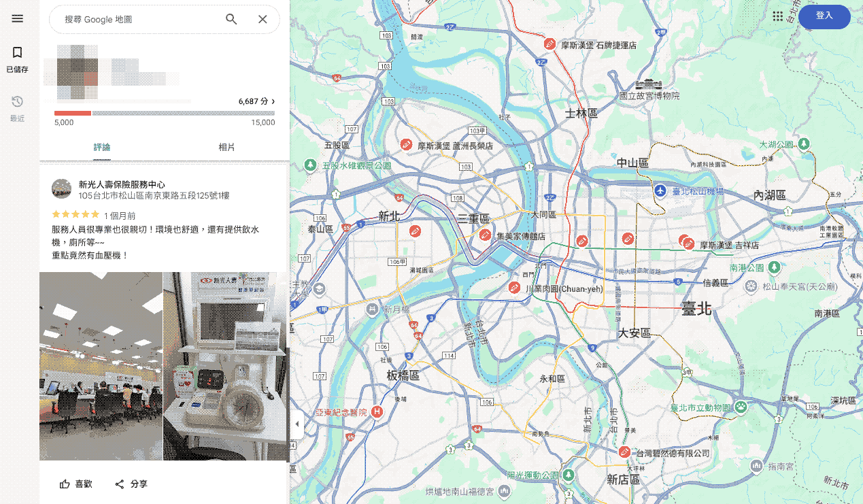Viewport: 863px width, 504px height.
Task: Click the 臺北松山機場 airport marker
Action: click(659, 191)
